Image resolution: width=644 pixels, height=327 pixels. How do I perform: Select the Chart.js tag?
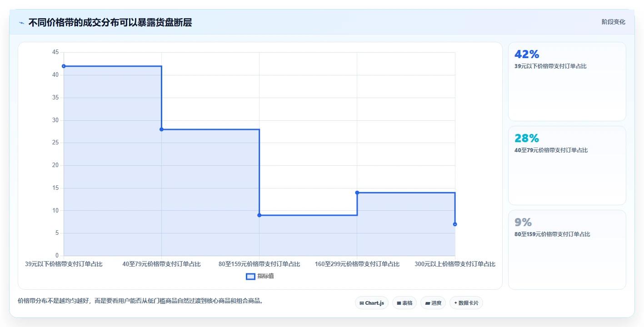tap(371, 303)
